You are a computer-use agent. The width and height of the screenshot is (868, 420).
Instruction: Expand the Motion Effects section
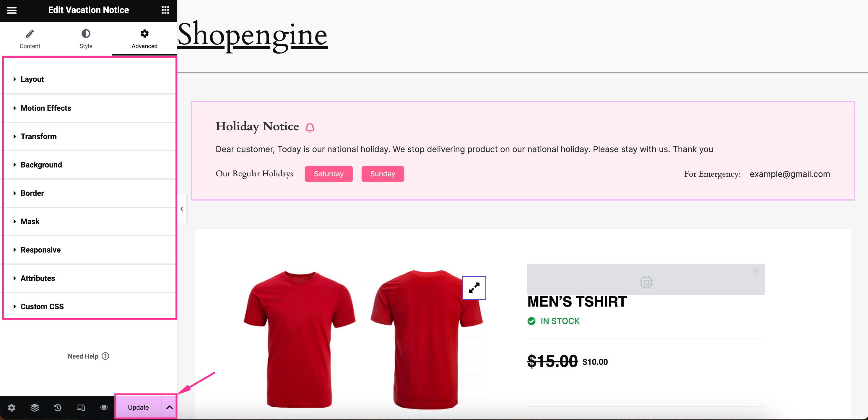89,108
